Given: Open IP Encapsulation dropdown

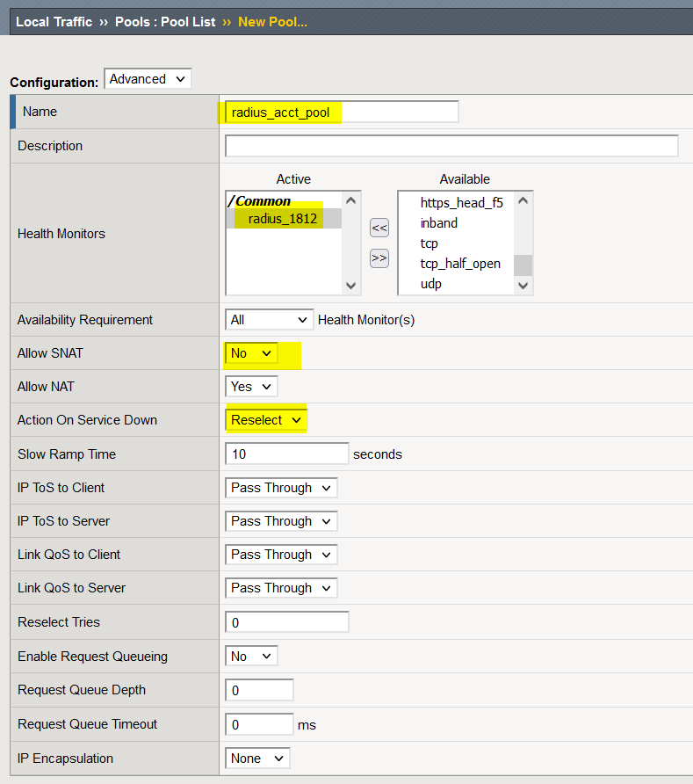Looking at the screenshot, I should point(257,759).
